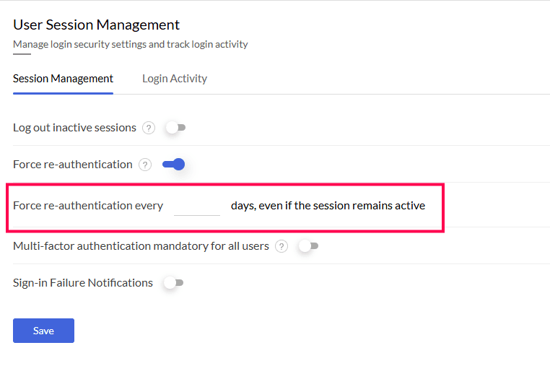The width and height of the screenshot is (550, 392).
Task: Click the User Session Management heading
Action: click(96, 25)
